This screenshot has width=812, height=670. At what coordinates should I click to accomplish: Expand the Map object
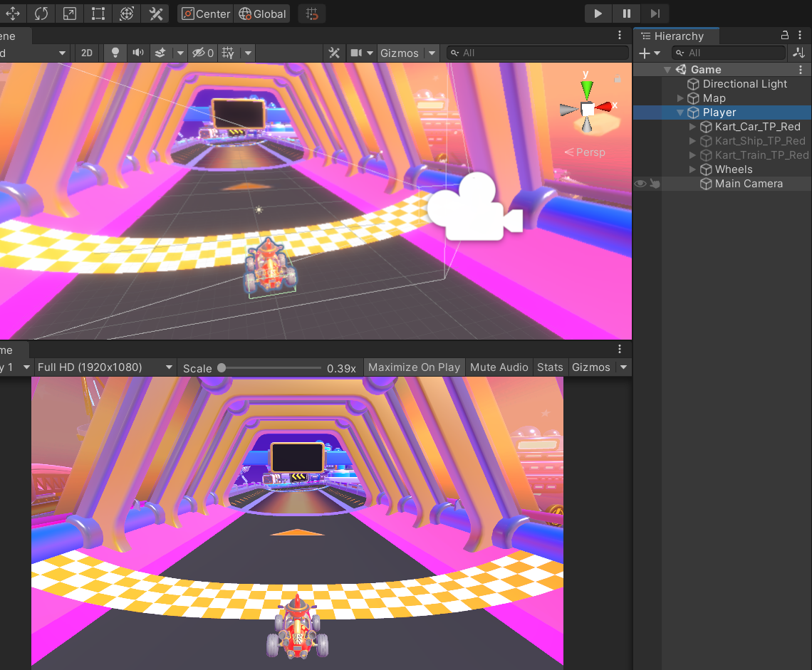680,98
